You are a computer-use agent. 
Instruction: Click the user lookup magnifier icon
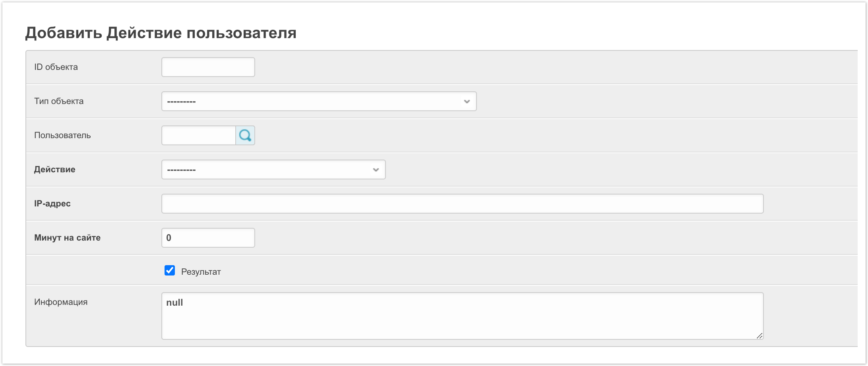(245, 135)
